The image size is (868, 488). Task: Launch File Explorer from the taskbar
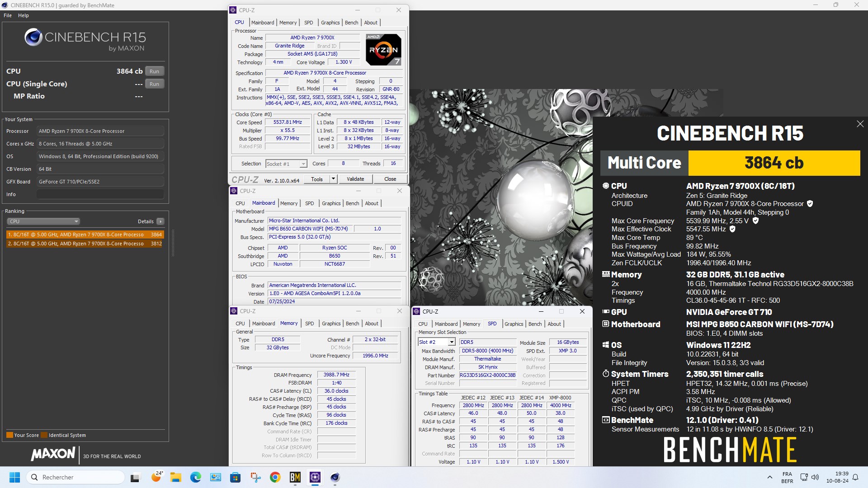point(175,477)
